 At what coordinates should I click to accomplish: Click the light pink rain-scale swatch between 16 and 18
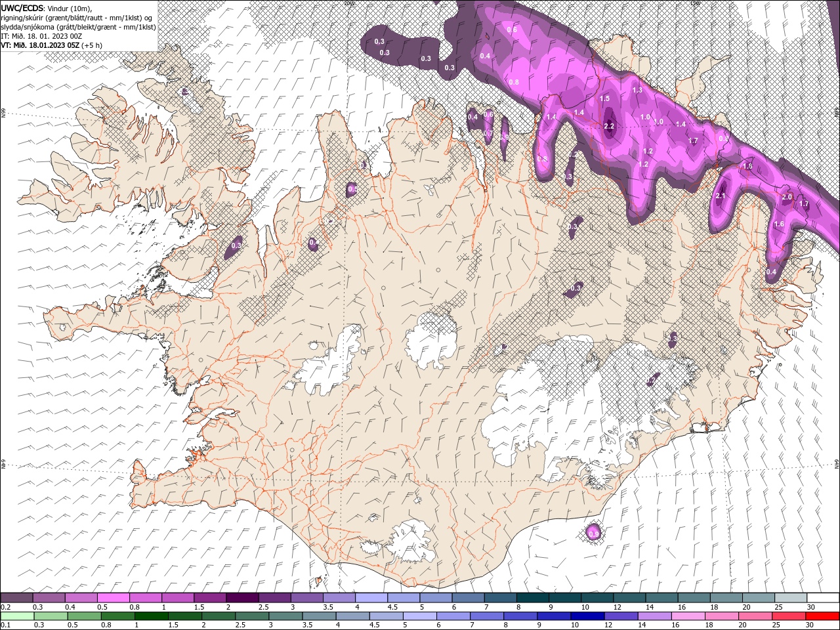688,616
